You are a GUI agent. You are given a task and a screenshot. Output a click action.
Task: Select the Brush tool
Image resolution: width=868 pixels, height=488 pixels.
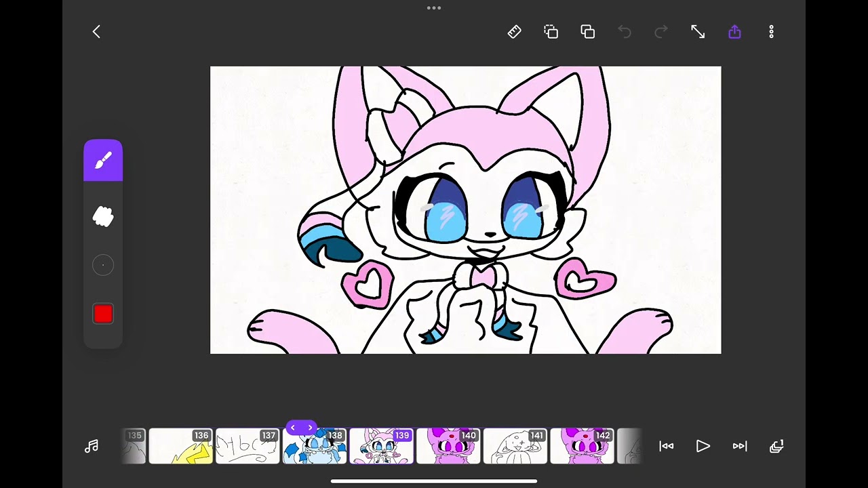[103, 161]
